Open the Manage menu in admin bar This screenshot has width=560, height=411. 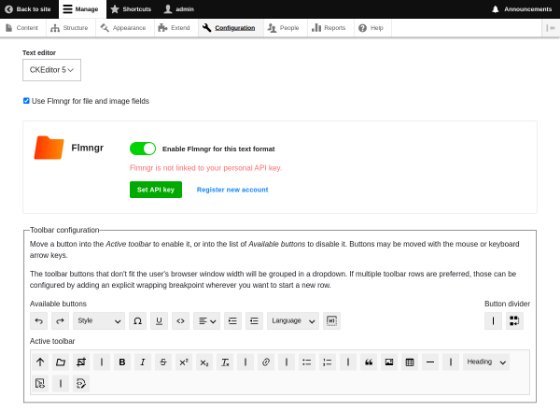coord(81,9)
